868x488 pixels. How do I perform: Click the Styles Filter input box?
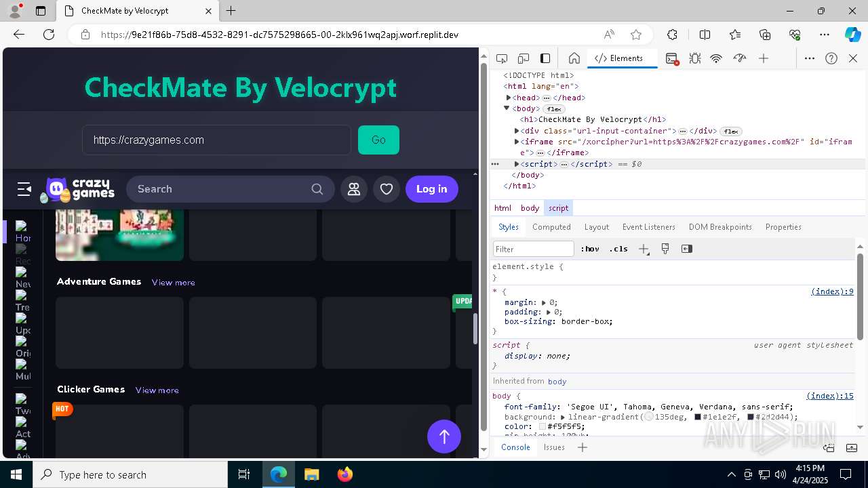pyautogui.click(x=534, y=249)
